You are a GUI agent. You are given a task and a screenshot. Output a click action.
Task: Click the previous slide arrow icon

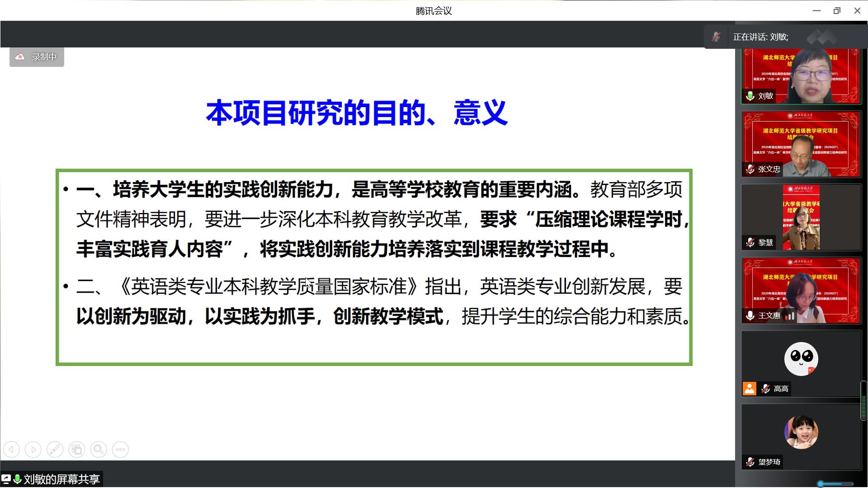tap(11, 450)
